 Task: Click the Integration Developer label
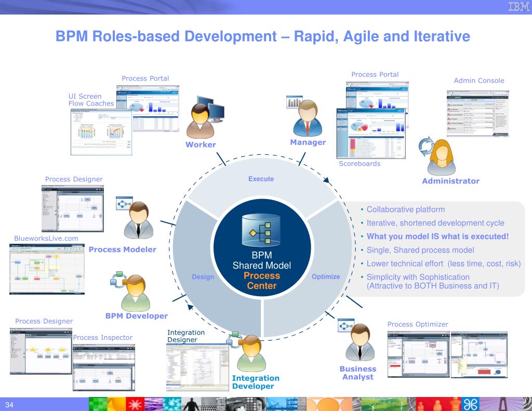click(256, 382)
